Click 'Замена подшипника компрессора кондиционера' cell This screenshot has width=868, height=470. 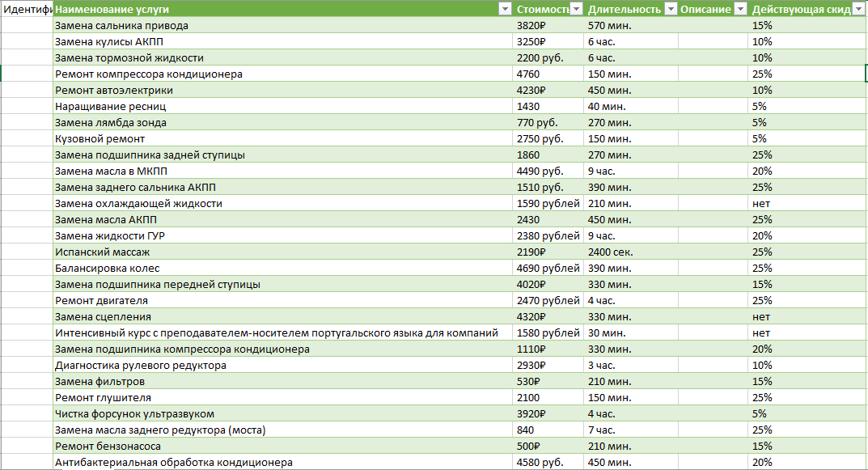[x=283, y=349]
